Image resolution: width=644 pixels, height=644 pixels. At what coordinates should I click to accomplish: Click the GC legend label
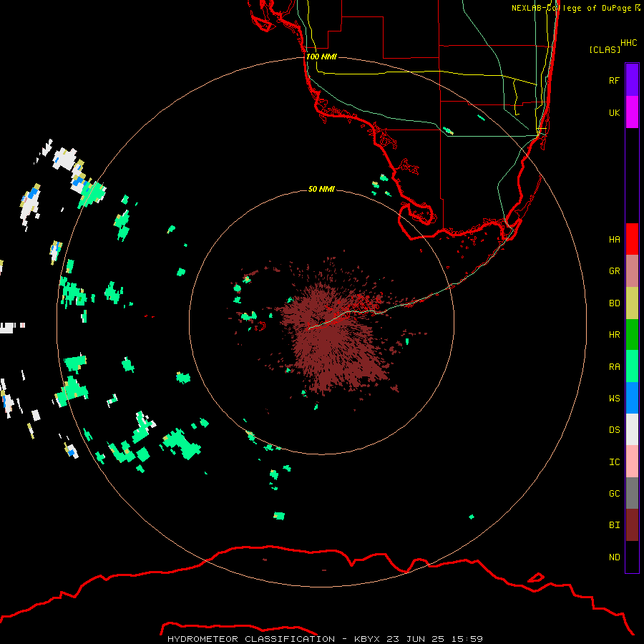[x=615, y=494]
